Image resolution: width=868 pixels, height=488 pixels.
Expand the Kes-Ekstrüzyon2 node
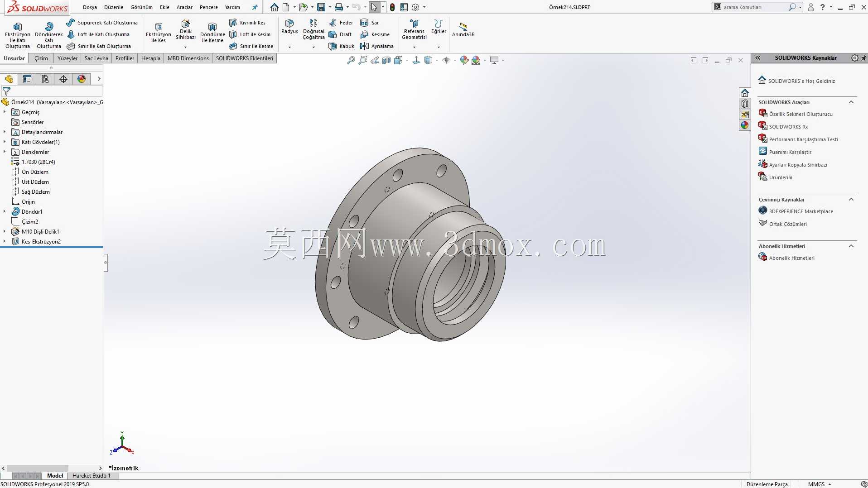point(5,241)
